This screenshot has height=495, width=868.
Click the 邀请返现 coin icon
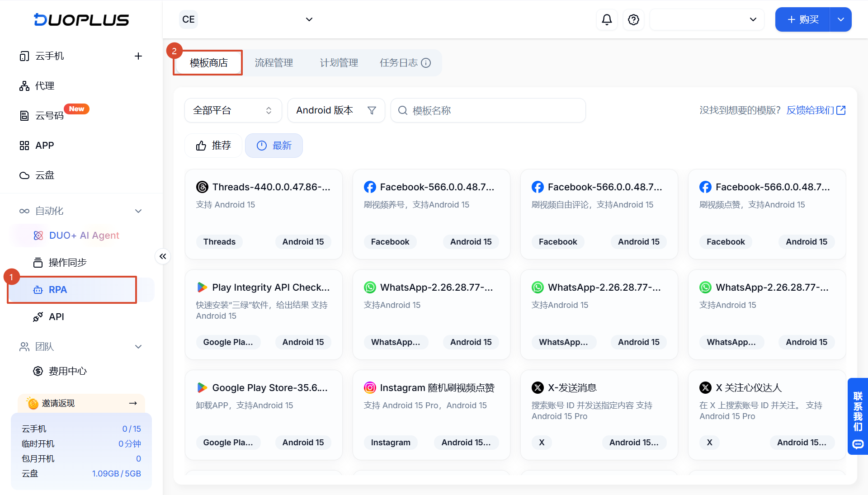(33, 403)
